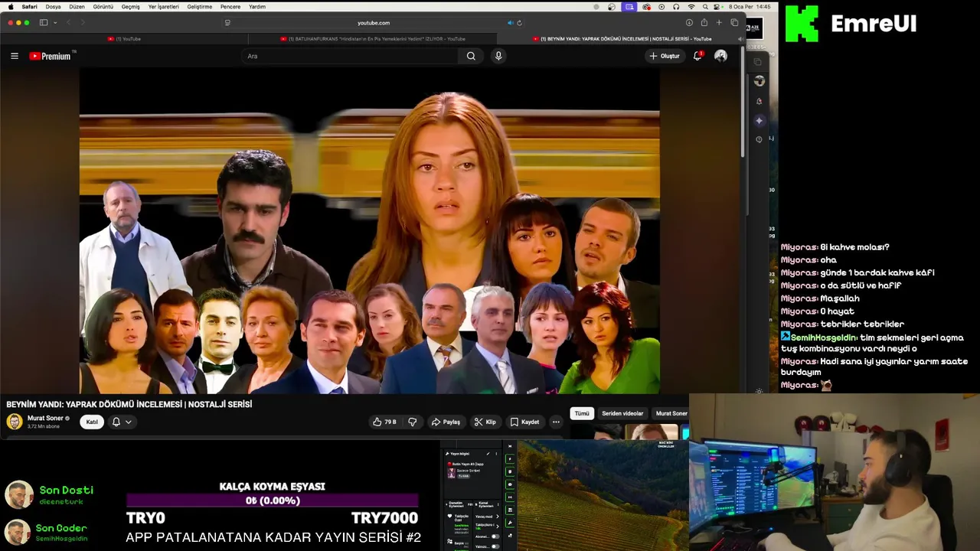
Task: Open the 'Yardım' help menu
Action: [x=257, y=7]
